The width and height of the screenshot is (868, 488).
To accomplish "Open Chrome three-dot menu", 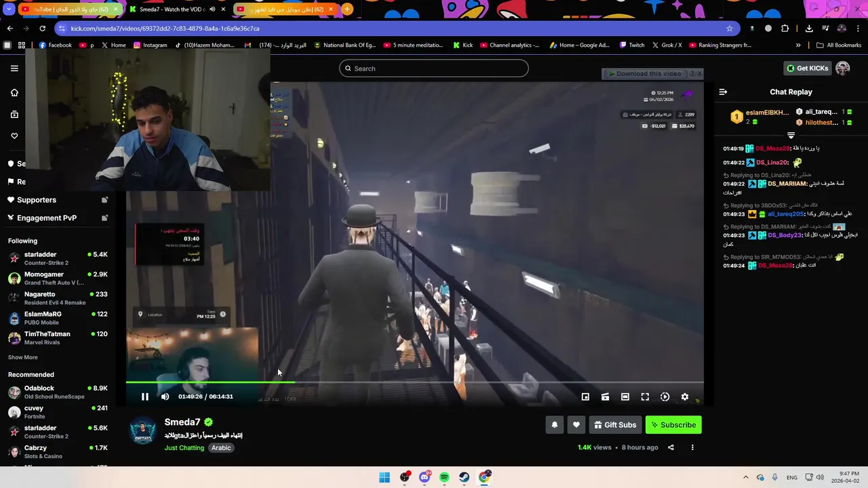I will [859, 28].
